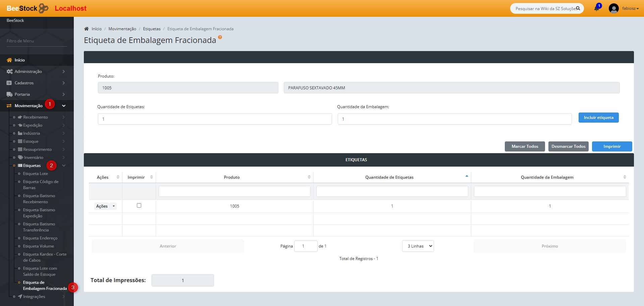The width and height of the screenshot is (644, 306).
Task: Open Etiqueta Lote menu item
Action: pos(36,174)
